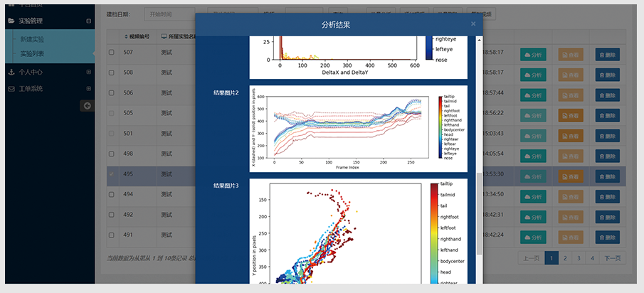The image size is (644, 293).
Task: Click 删除 button for row 508
Action: tap(608, 74)
